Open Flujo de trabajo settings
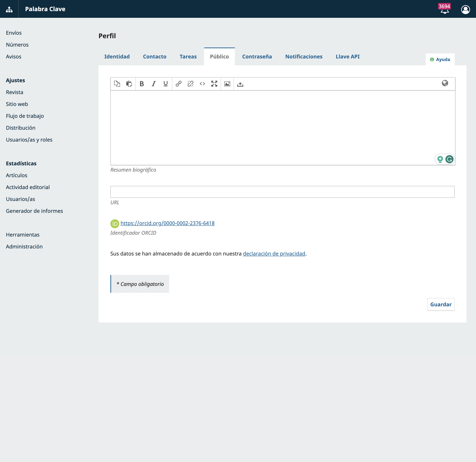The height and width of the screenshot is (462, 476). pos(25,116)
